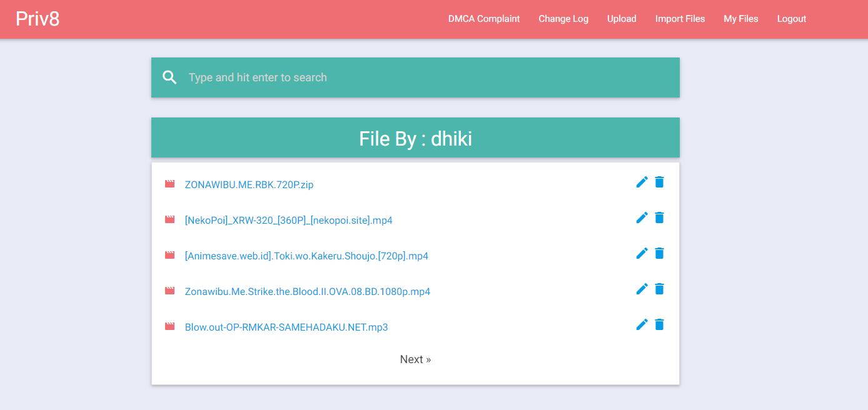Click the edit pencil for ZONAWIBU.ME.RBK.720P.zip
Image resolution: width=868 pixels, height=410 pixels.
(642, 182)
